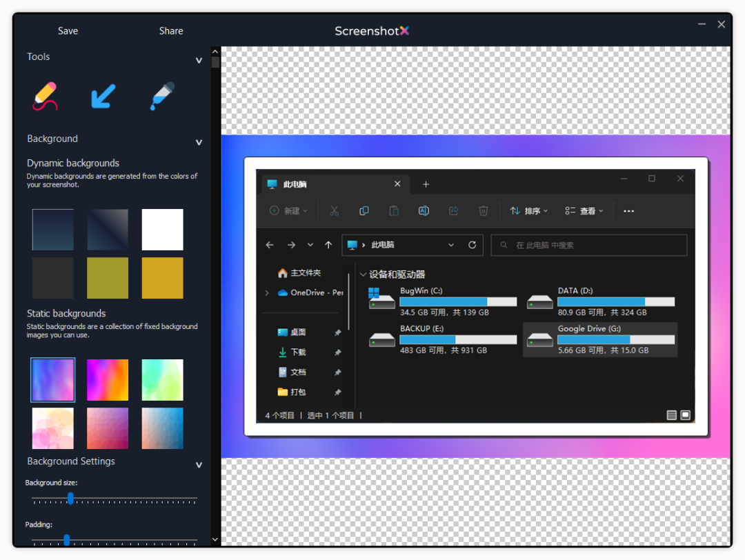Adjust the Padding slider
The height and width of the screenshot is (560, 745).
pos(66,539)
